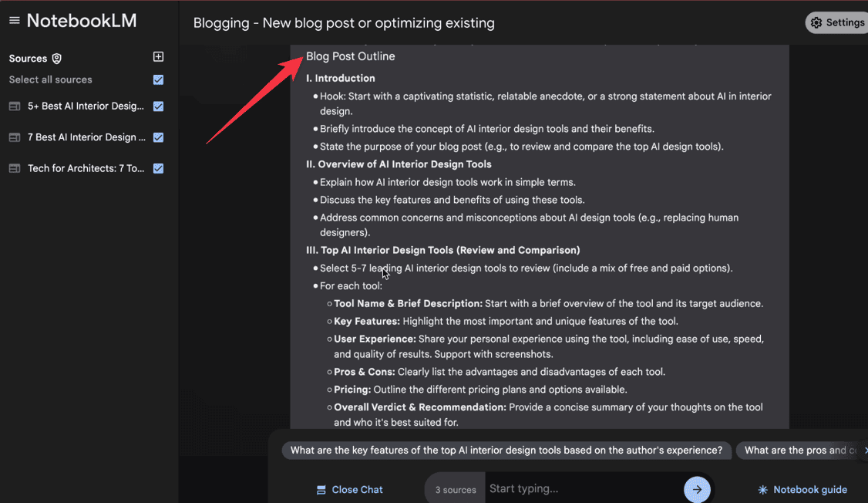Open the "3 sources" pill in chat box
Screen dimensions: 868x503
point(455,490)
